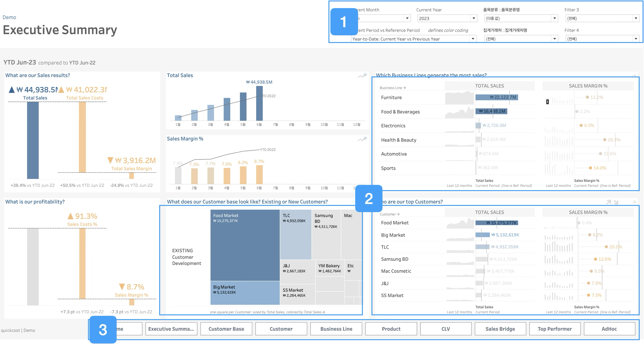
Task: Click down-right arrow icon by top Customers title
Action: 616,202
